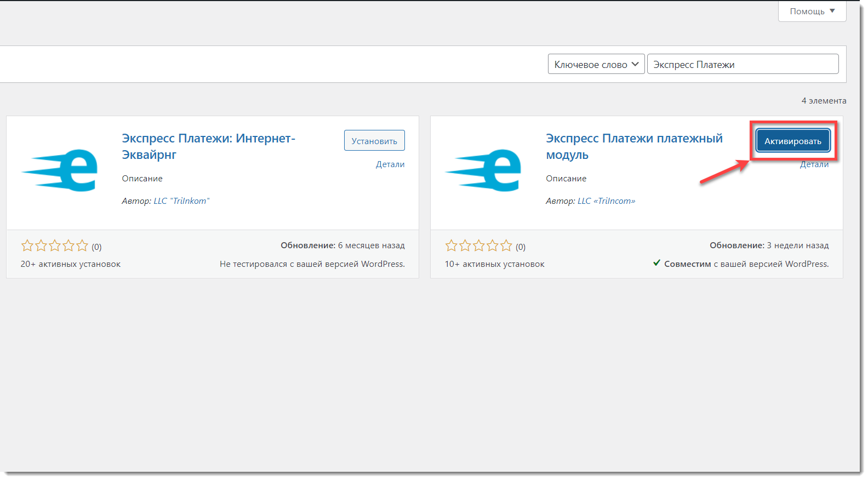Screen dimensions: 868x480
Task: Click the logo icon of платежный модуль plugin
Action: [x=483, y=170]
